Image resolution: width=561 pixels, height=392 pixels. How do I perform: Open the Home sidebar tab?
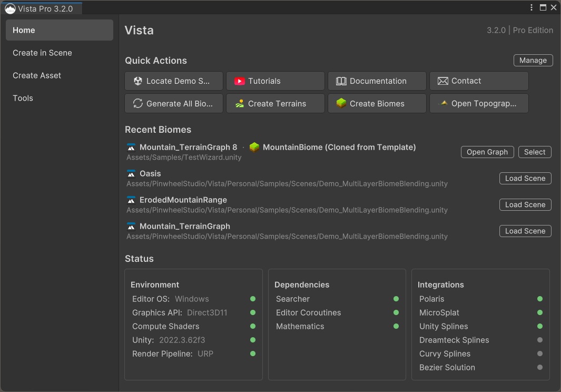[x=60, y=30]
